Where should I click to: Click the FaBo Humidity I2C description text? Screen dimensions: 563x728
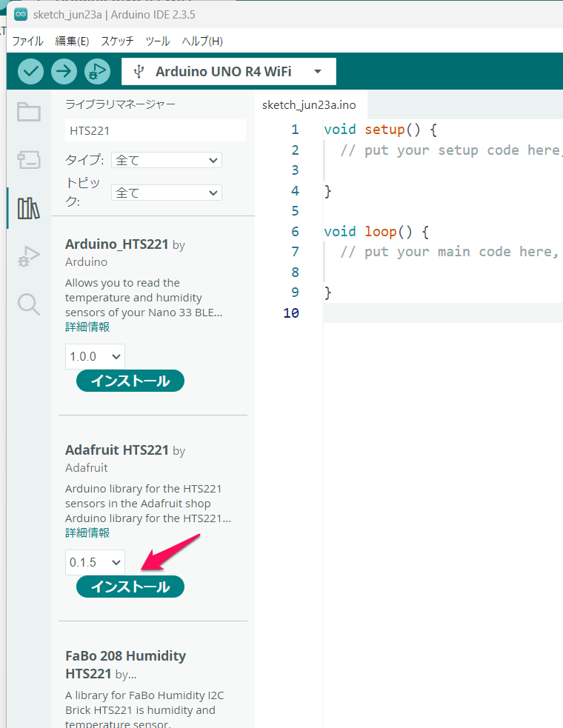click(144, 710)
